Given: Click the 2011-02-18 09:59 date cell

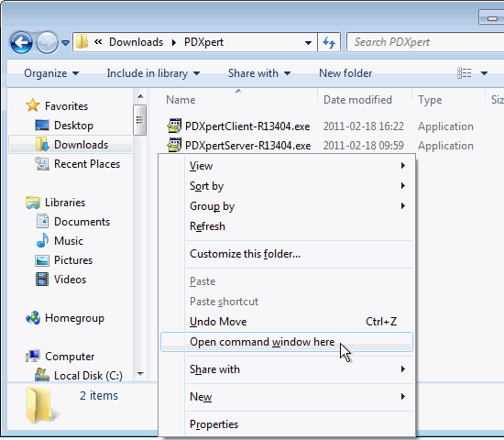Looking at the screenshot, I should click(x=363, y=146).
